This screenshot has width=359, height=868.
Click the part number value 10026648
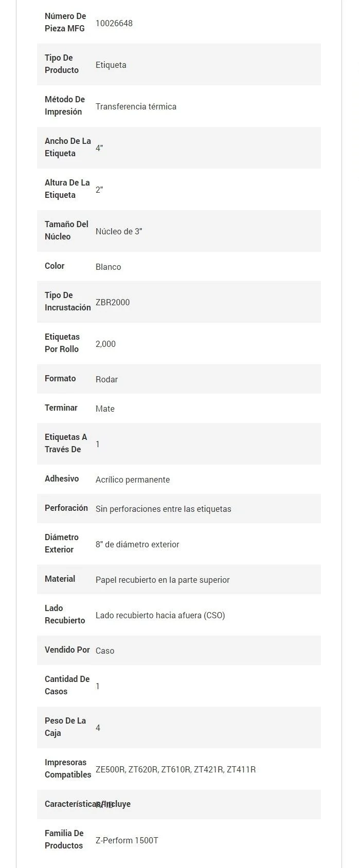(x=114, y=23)
